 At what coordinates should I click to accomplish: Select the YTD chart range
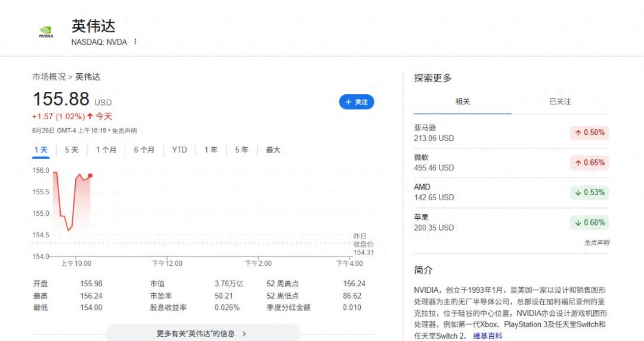[x=179, y=150]
